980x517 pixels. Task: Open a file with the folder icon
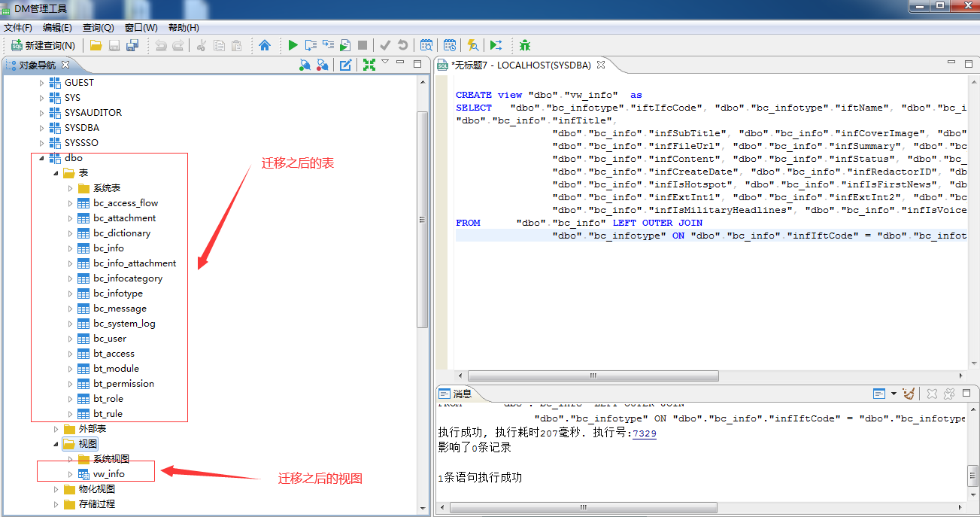96,45
